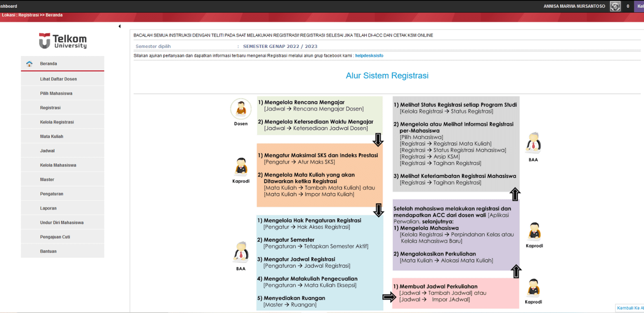The image size is (644, 313).
Task: Select Kelola Registrasi in sidebar
Action: click(57, 122)
